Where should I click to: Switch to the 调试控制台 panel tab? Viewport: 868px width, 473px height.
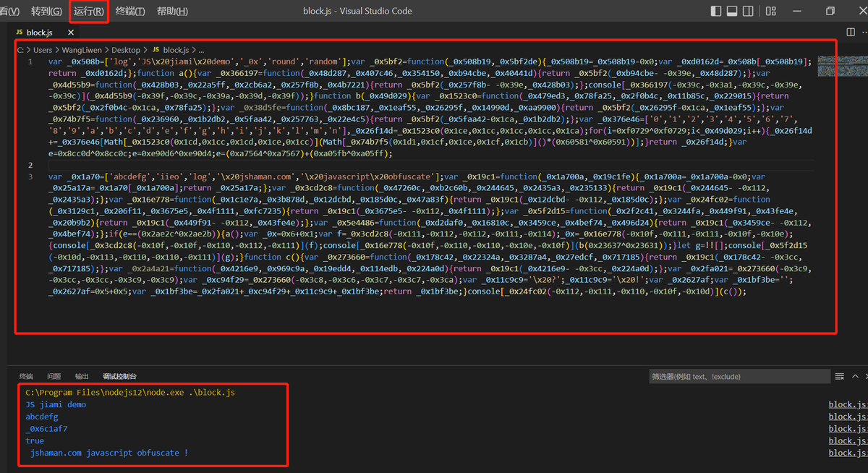coord(119,376)
